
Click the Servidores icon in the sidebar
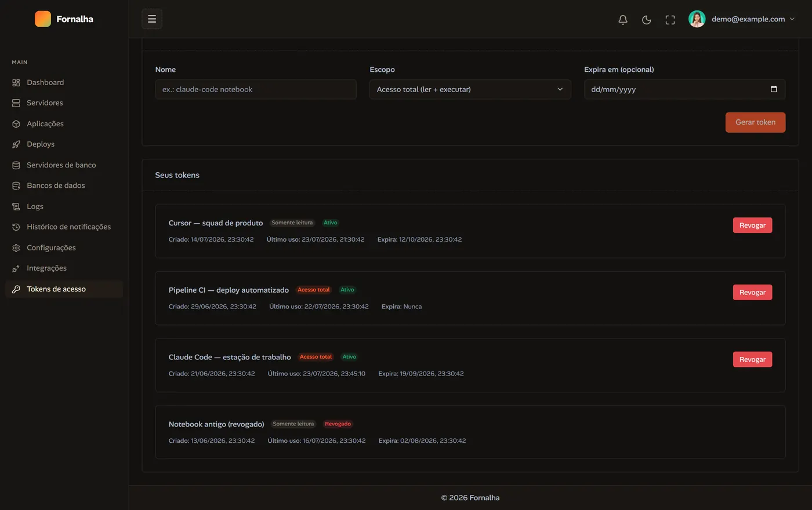click(16, 103)
